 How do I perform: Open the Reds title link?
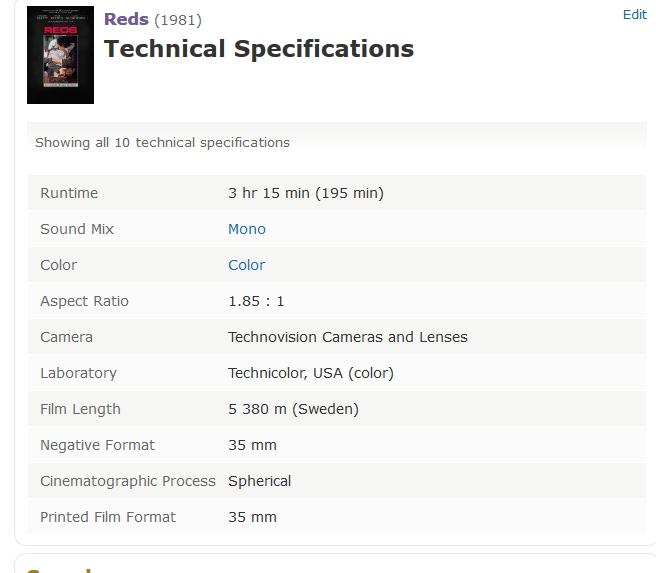[126, 19]
